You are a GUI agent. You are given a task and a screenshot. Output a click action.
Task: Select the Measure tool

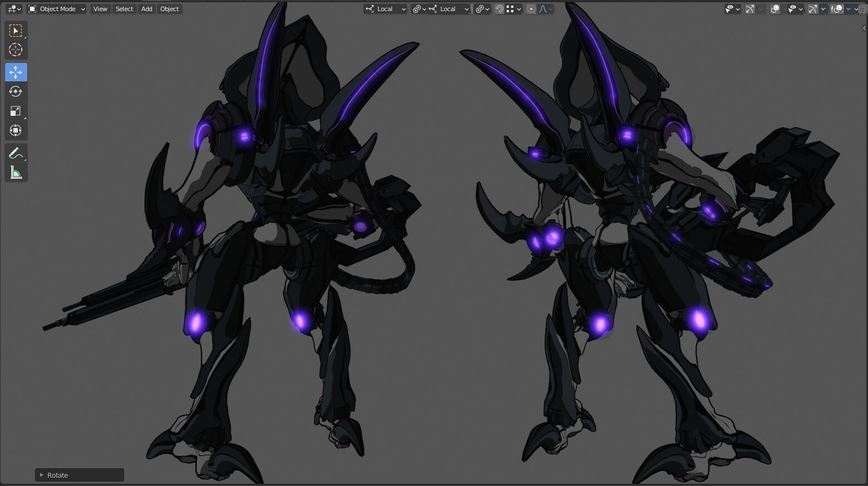coord(16,171)
